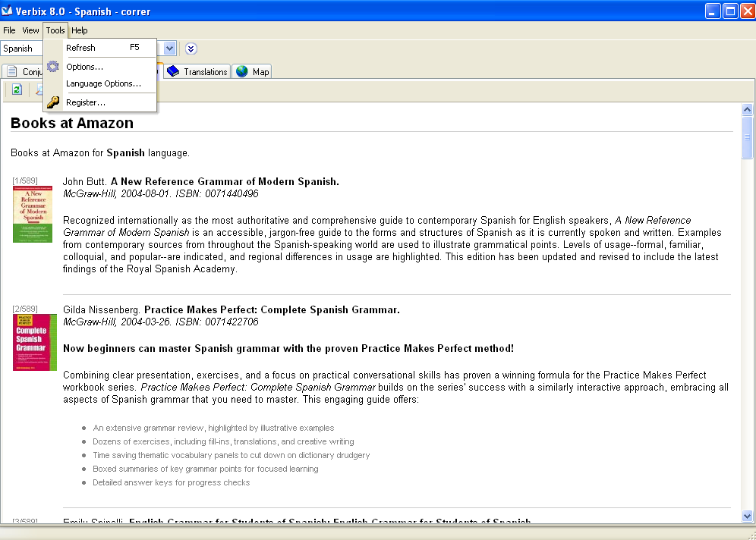Open the File menu
Image resolution: width=756 pixels, height=540 pixels.
[x=9, y=30]
